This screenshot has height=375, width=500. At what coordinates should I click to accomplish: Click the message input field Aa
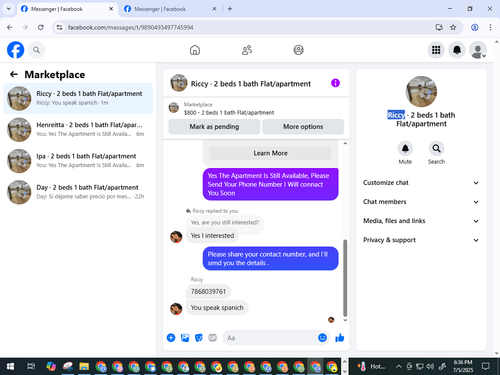(x=270, y=338)
